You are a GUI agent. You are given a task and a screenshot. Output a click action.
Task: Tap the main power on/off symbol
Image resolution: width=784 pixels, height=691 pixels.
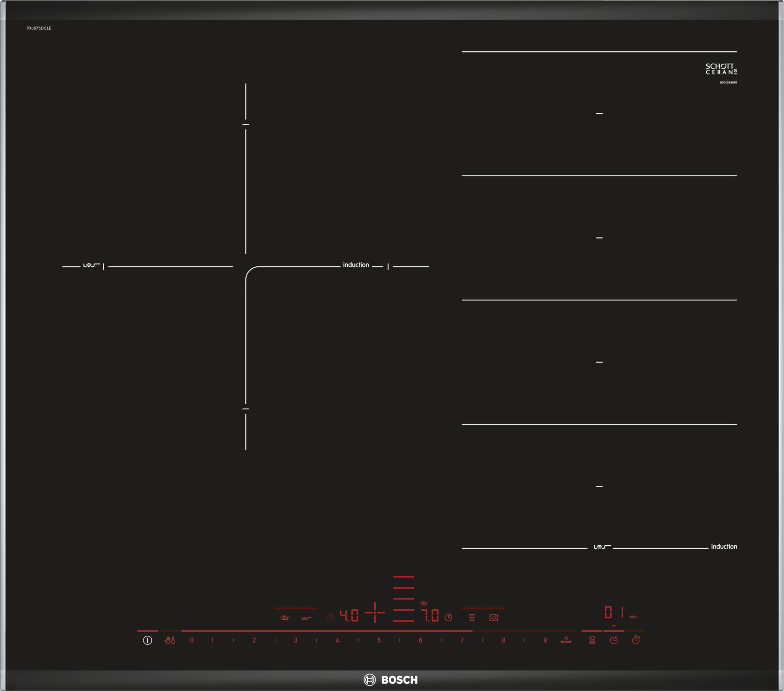[147, 640]
